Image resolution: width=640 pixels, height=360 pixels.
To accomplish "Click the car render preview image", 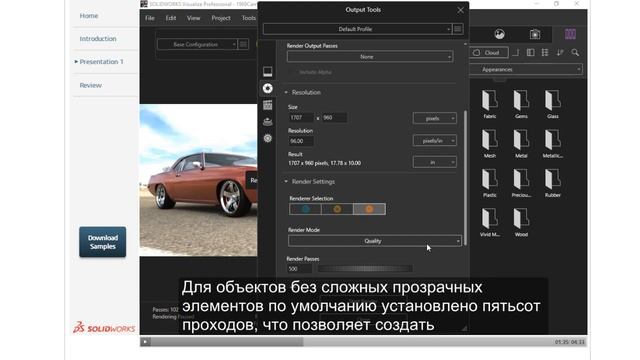I will point(198,180).
